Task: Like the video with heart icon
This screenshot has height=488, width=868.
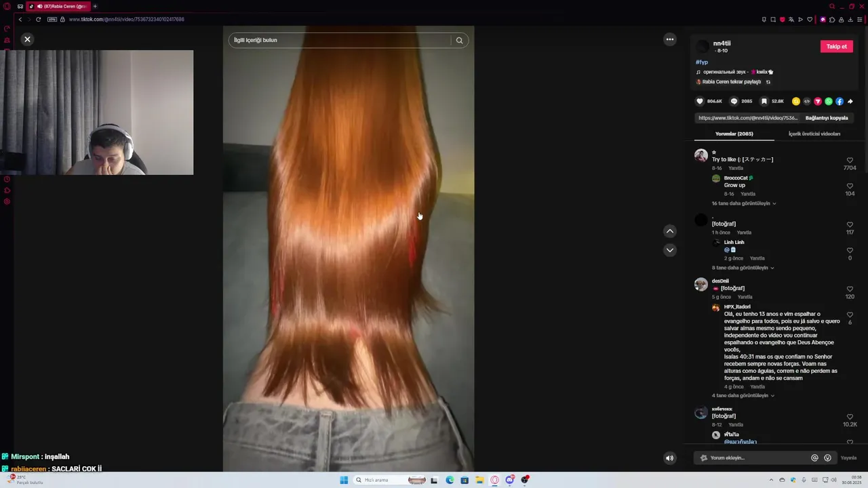Action: click(x=700, y=102)
